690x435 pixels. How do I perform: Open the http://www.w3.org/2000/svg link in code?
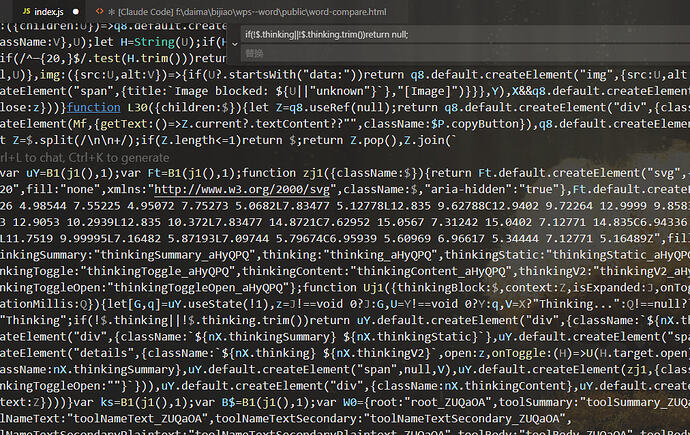[242, 190]
